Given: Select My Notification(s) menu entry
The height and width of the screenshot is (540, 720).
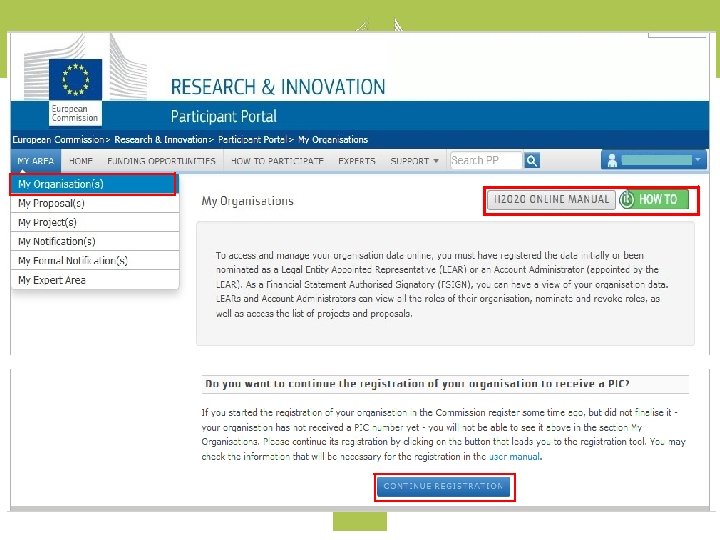Looking at the screenshot, I should coord(95,242).
